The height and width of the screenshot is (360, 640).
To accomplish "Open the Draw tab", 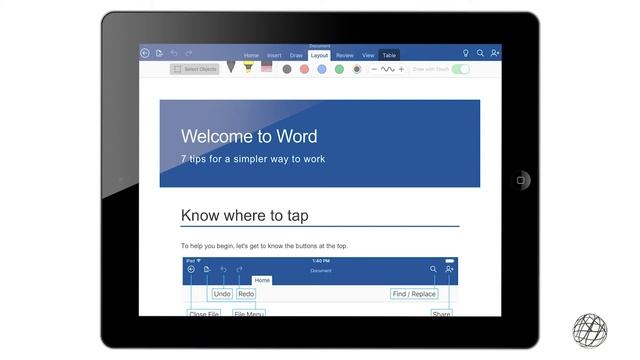I will 296,56.
